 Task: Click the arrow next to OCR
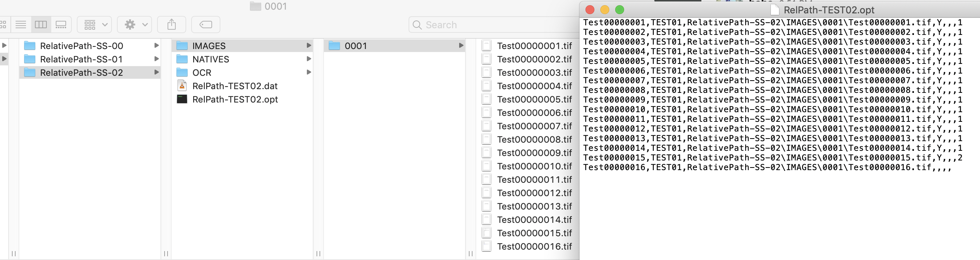click(x=309, y=72)
